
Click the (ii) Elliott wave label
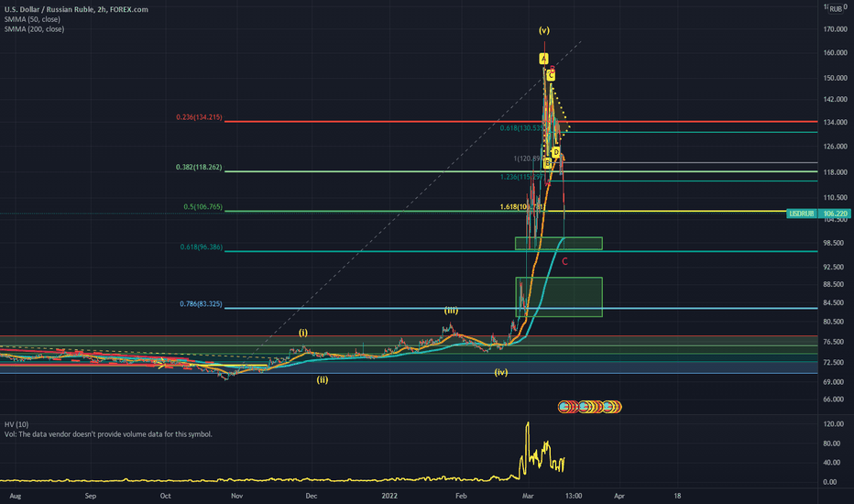[323, 379]
